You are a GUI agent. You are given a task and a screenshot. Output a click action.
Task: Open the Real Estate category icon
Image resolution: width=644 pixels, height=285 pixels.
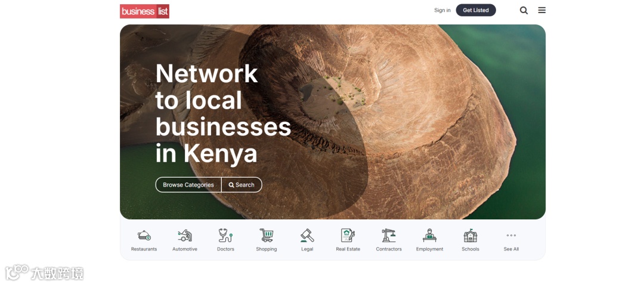(348, 236)
